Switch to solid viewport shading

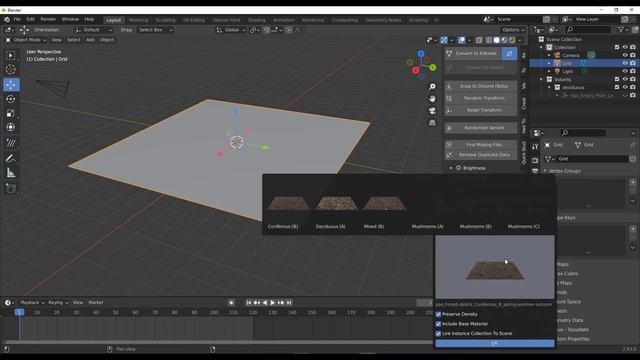[x=496, y=40]
